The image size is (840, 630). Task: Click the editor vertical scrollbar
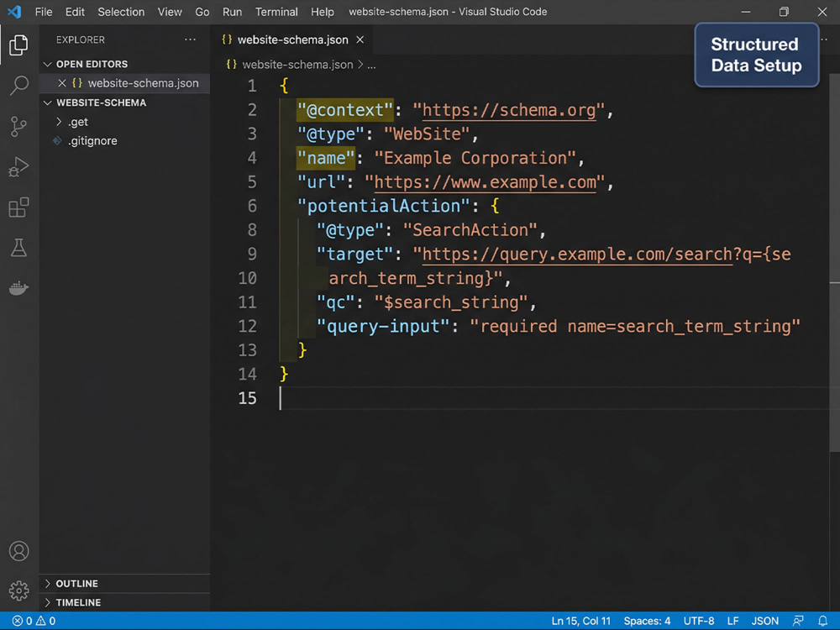[x=835, y=262]
